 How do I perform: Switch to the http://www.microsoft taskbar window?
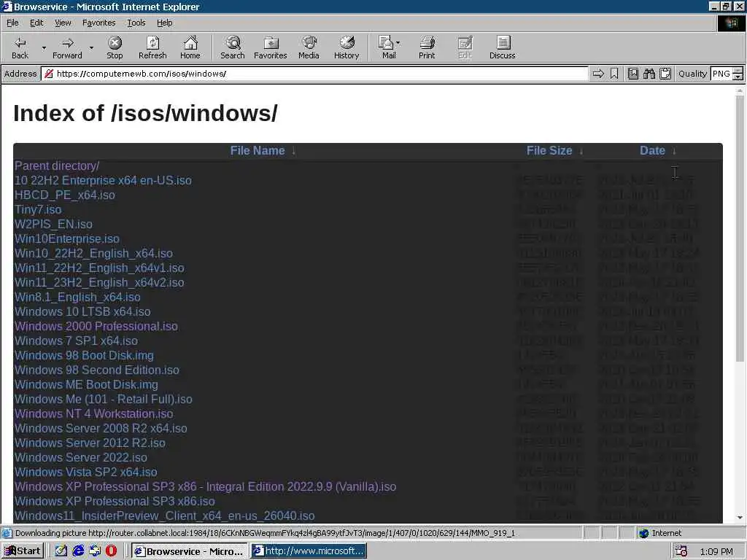[309, 551]
